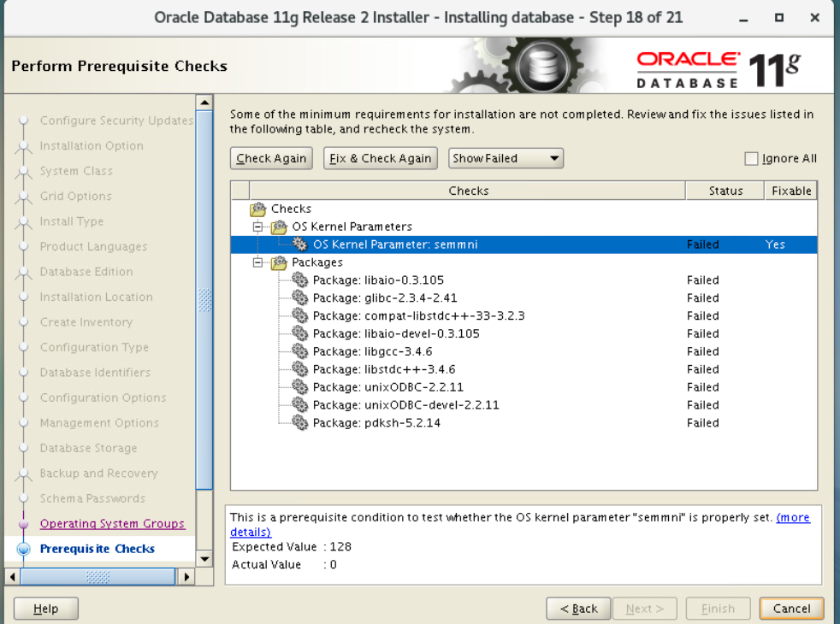Maximize the installer window
Image resolution: width=840 pixels, height=624 pixels.
click(779, 18)
